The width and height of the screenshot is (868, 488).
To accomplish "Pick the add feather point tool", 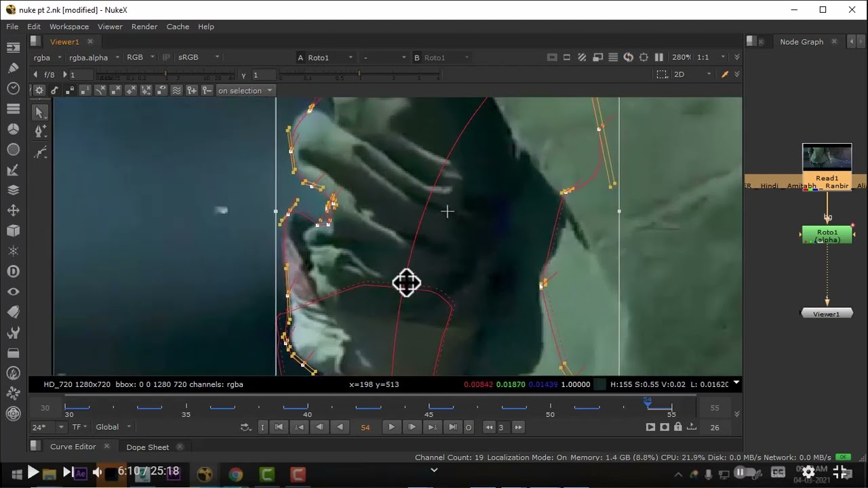I will (x=39, y=152).
